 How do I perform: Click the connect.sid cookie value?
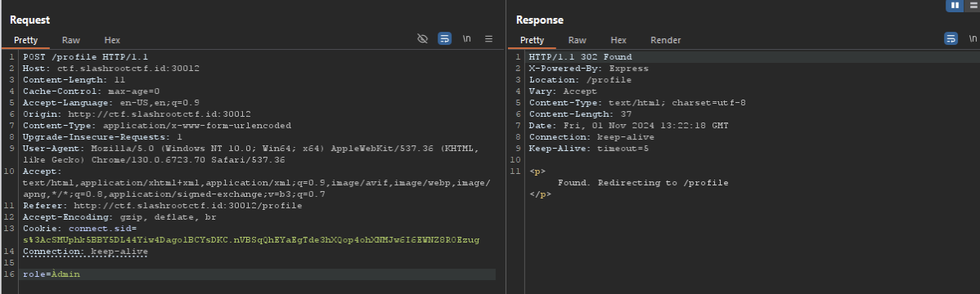pos(251,240)
